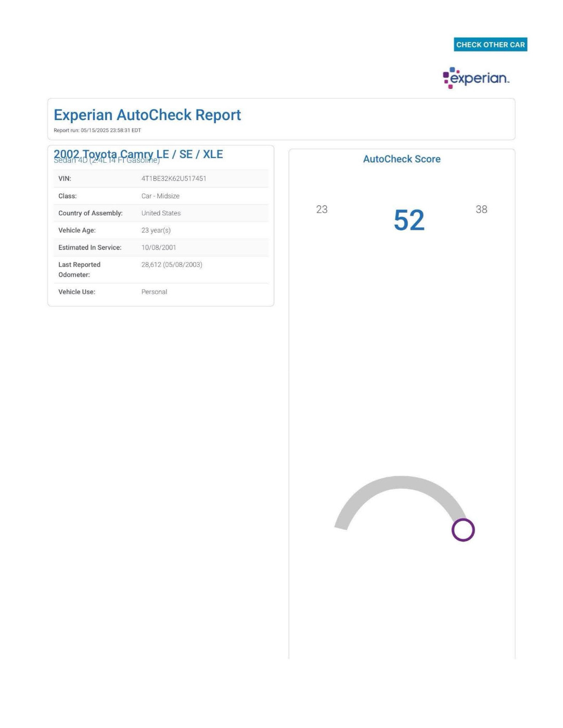Click the Vehicle Use: label
The width and height of the screenshot is (563, 728).
(77, 292)
